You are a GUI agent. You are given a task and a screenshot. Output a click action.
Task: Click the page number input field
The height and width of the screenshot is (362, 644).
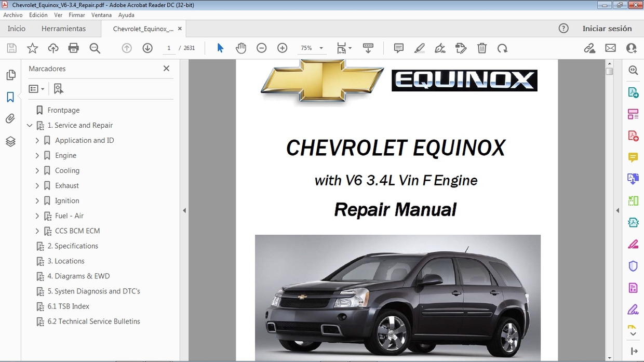(x=168, y=48)
